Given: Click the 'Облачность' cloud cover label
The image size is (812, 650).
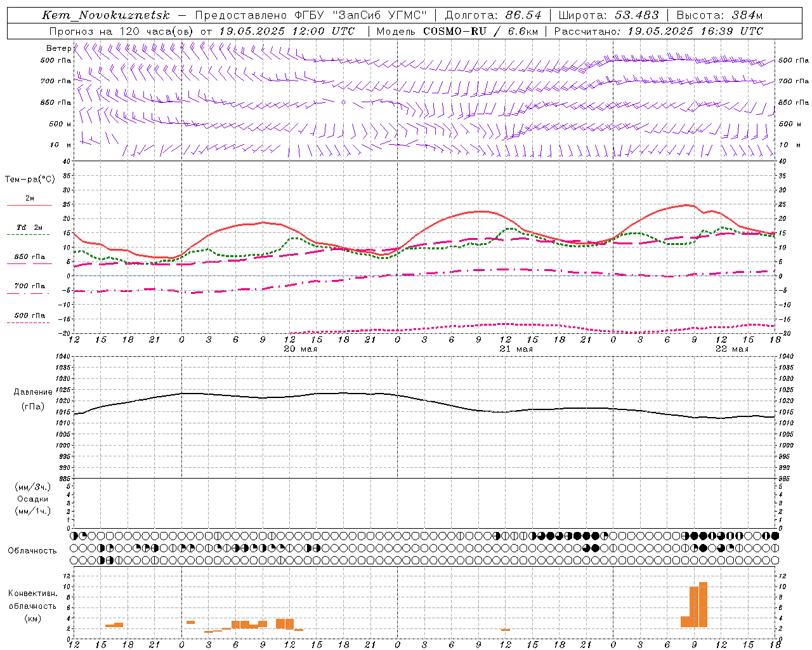Looking at the screenshot, I should [x=32, y=550].
